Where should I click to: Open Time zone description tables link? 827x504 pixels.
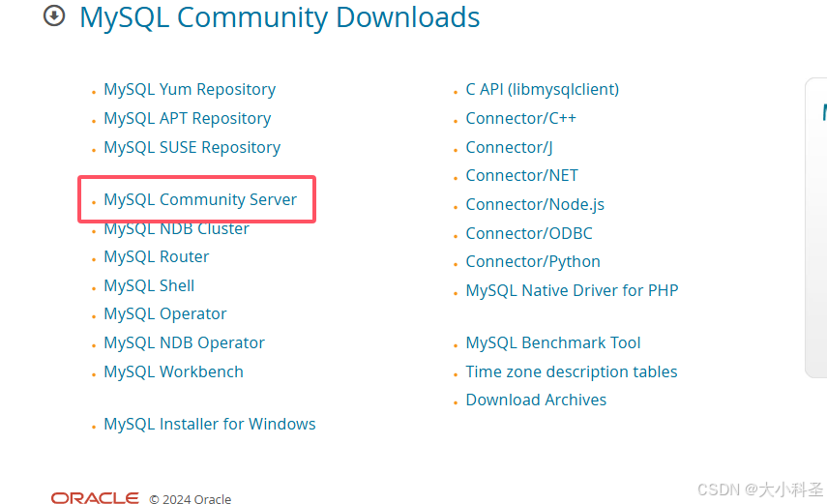coord(572,371)
